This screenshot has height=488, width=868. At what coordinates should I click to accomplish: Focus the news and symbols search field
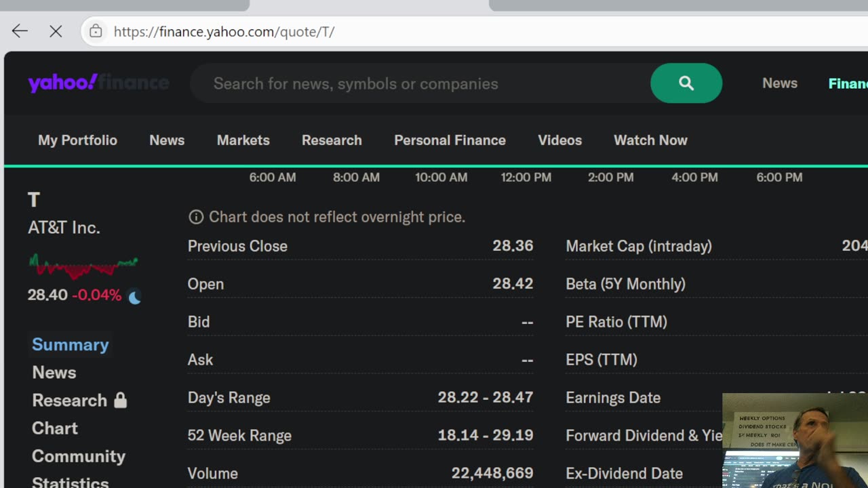tap(420, 83)
